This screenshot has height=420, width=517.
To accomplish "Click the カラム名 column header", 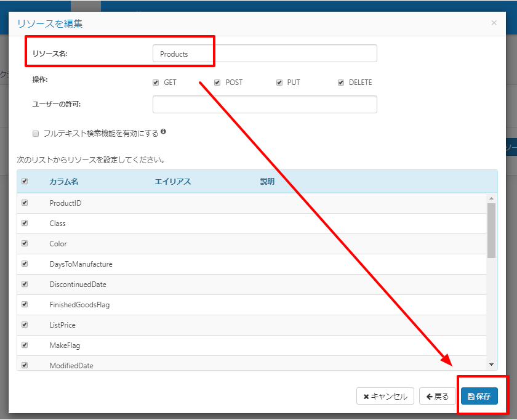I will [x=64, y=182].
